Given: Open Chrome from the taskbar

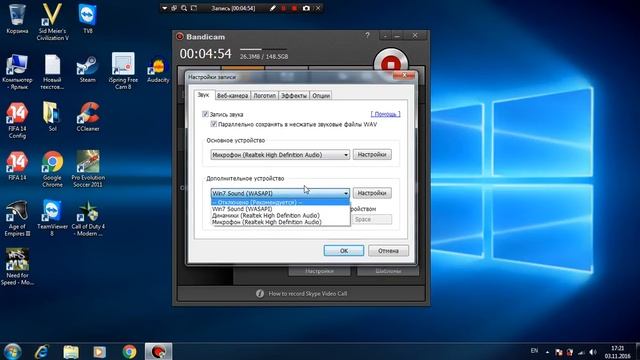Looking at the screenshot, I should tap(129, 351).
